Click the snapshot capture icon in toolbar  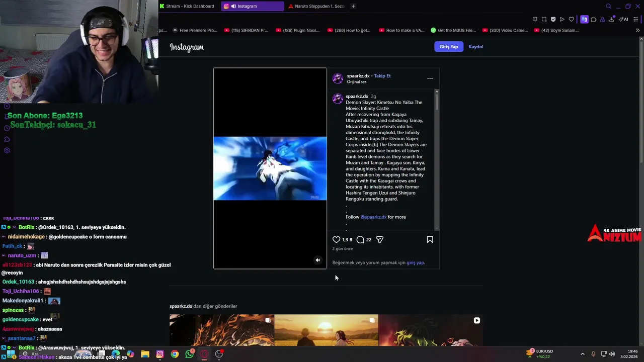click(x=544, y=19)
